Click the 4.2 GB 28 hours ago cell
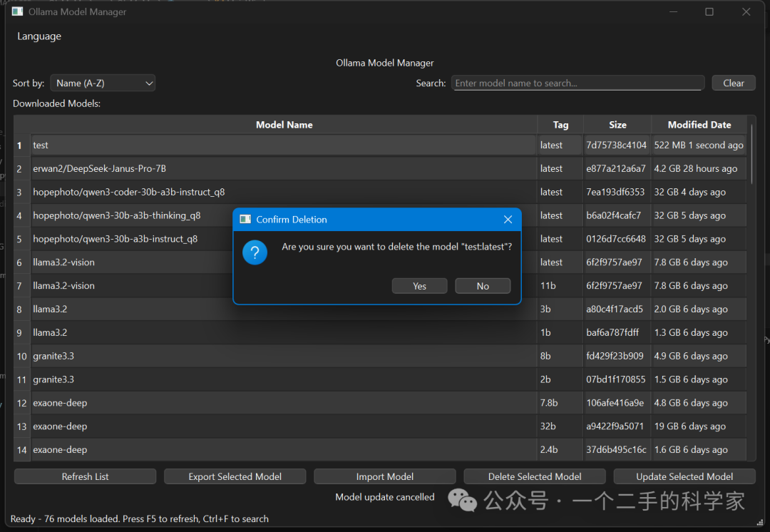 (699, 168)
